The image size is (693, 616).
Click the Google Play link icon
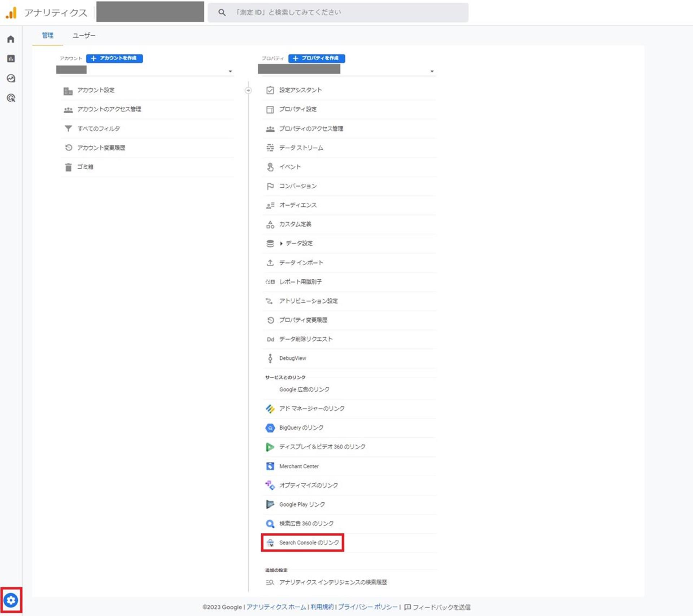(270, 504)
